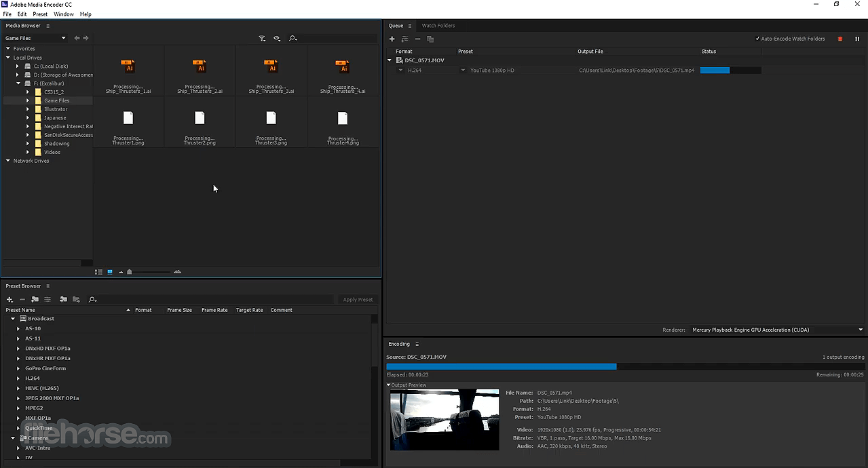
Task: Open the Edit menu
Action: (22, 14)
